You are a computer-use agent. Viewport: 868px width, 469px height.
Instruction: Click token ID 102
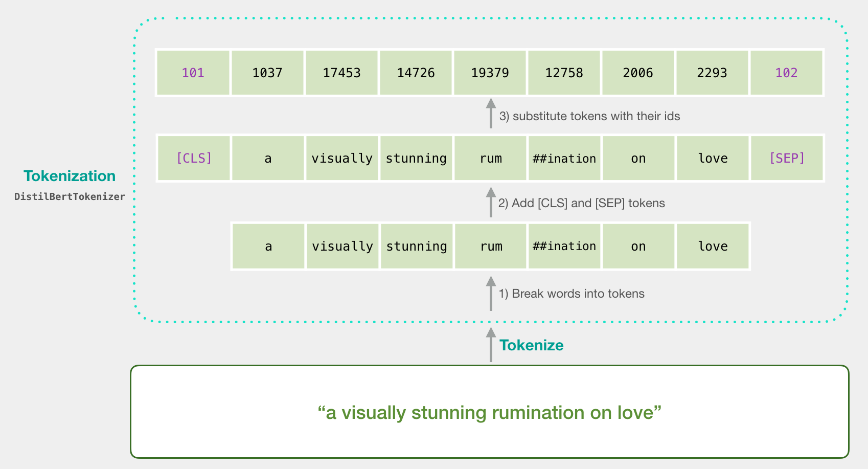pos(787,73)
